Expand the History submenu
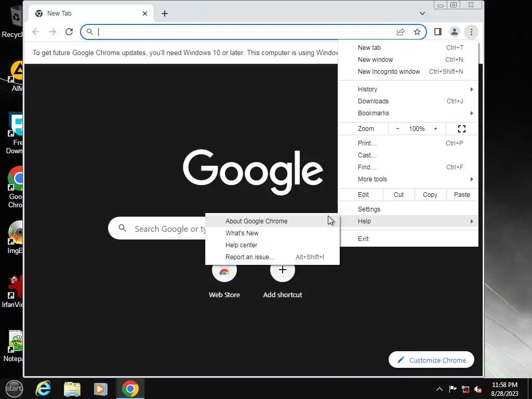Image resolution: width=532 pixels, height=399 pixels. click(408, 89)
